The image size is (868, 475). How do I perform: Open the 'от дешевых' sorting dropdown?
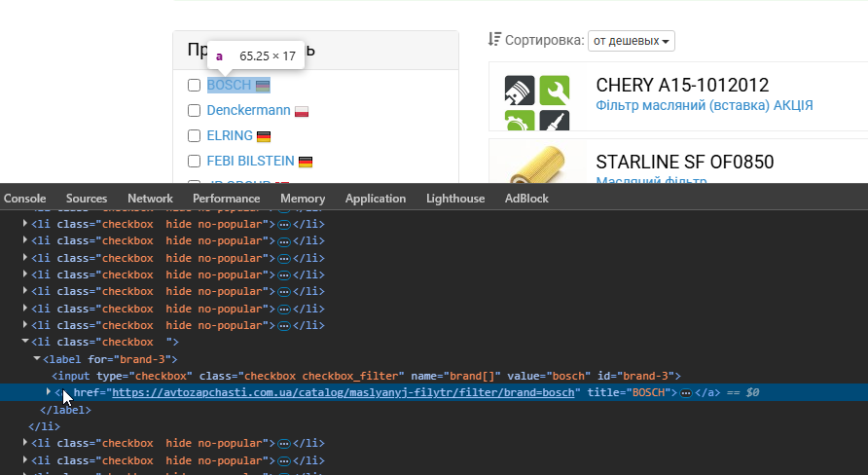pyautogui.click(x=632, y=41)
